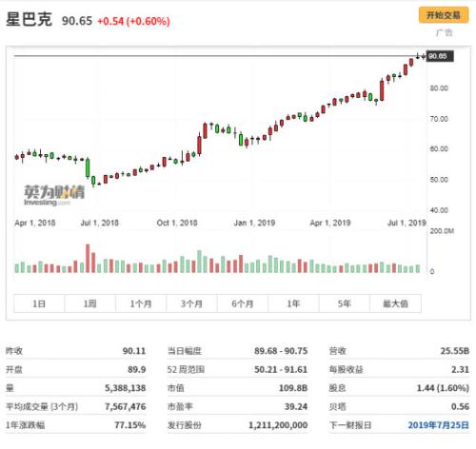Click the 贝塔 value 0.56
This screenshot has width=476, height=449.
click(460, 406)
